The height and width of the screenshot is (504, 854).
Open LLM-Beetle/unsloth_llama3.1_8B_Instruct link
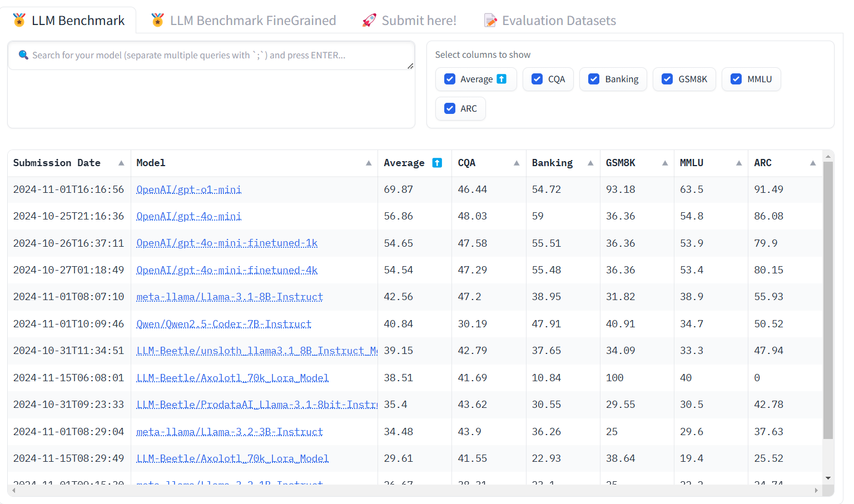tap(257, 351)
